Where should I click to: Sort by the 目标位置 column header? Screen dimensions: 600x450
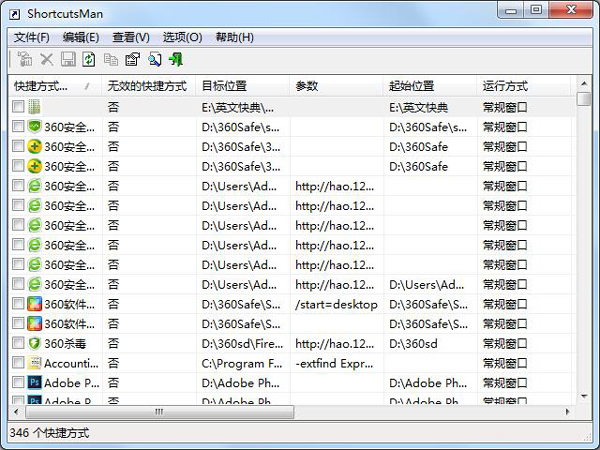pyautogui.click(x=242, y=86)
